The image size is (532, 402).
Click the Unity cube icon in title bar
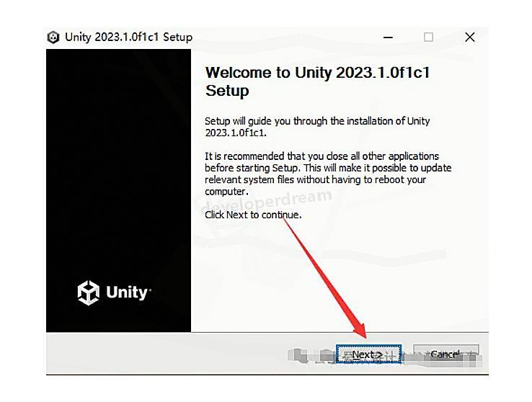(x=53, y=37)
